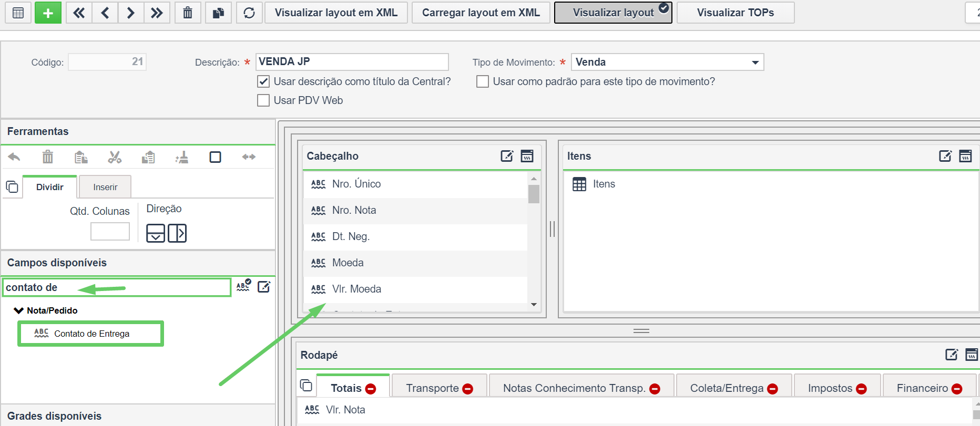Click the scissors cut icon in Ferramentas
The width and height of the screenshot is (980, 426).
point(115,157)
